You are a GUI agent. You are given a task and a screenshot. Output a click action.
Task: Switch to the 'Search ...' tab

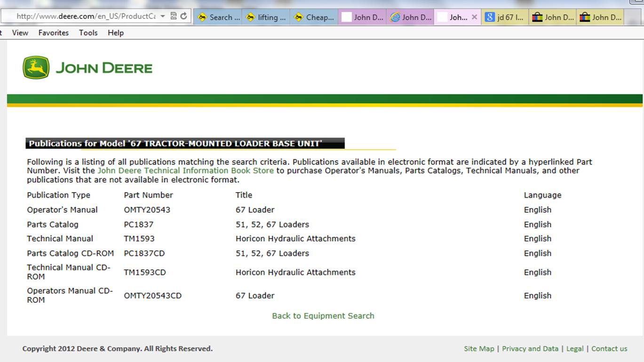218,17
